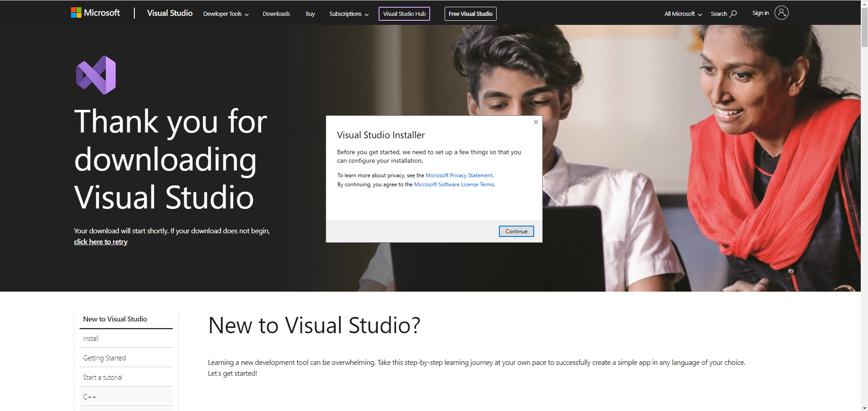Click the vertical scrollbar thumb
This screenshot has width=868, height=411.
point(864,27)
